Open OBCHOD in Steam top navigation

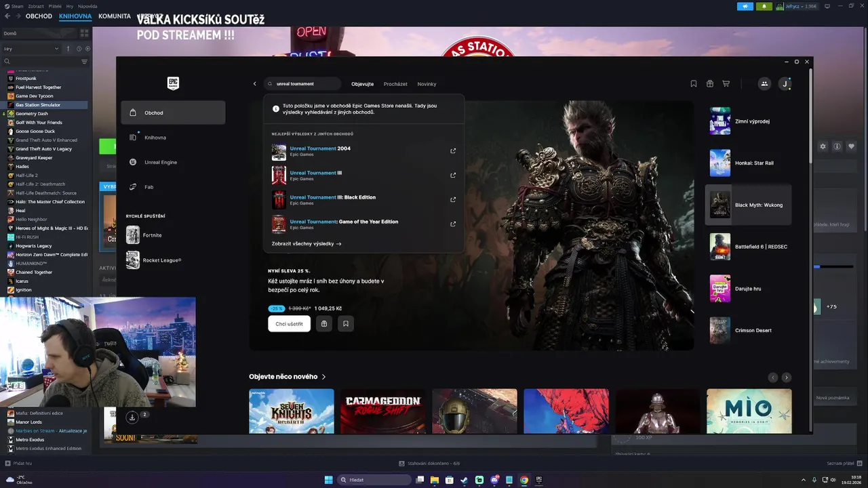click(39, 16)
